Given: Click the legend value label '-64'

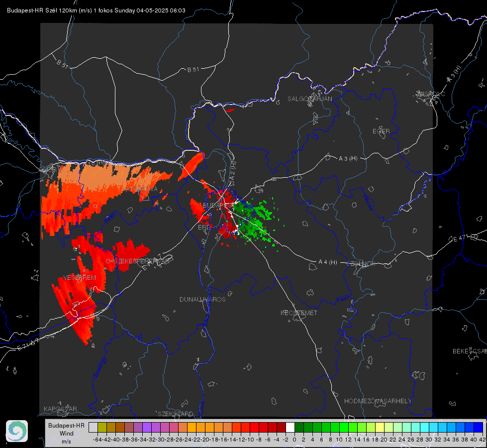Looking at the screenshot, I should (x=97, y=440).
